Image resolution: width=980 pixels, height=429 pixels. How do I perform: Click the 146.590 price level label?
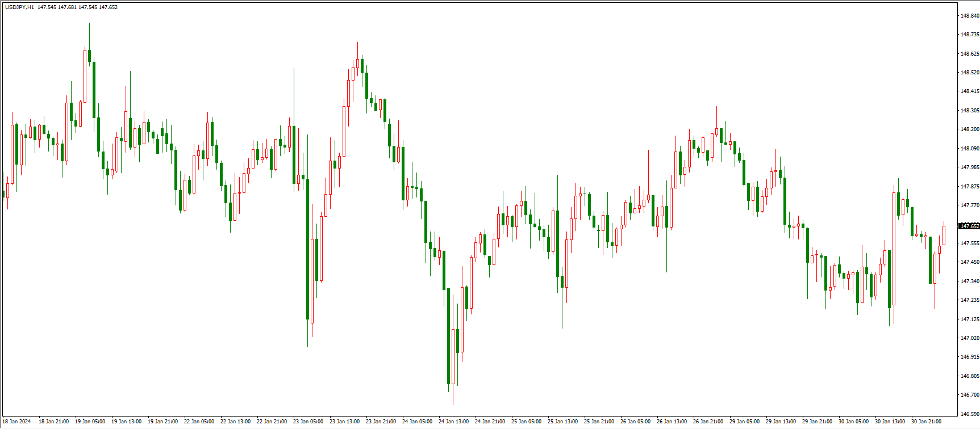click(969, 414)
